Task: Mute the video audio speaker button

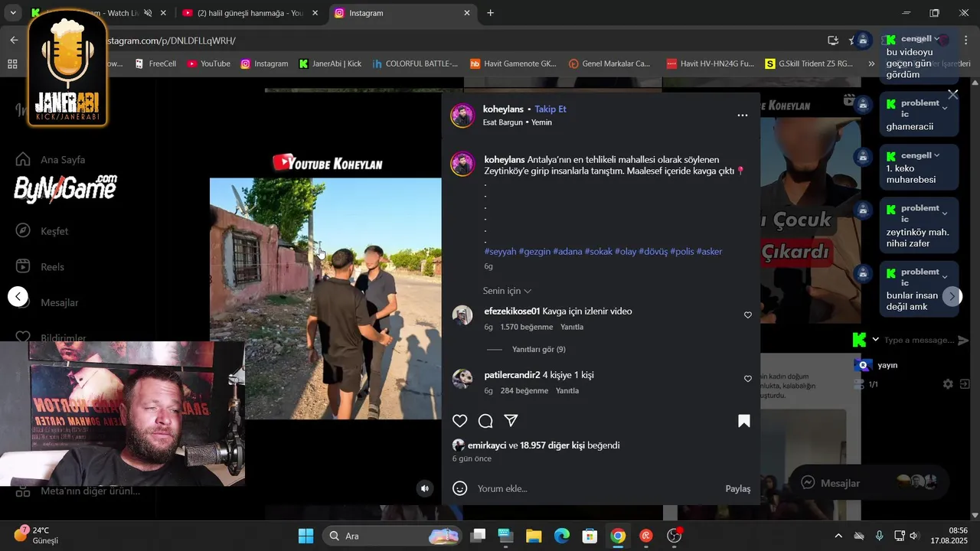Action: [x=425, y=488]
